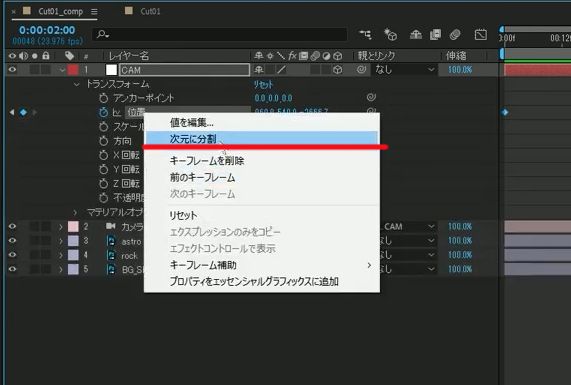Click the astro layer lavender label swatch
The width and height of the screenshot is (571, 385).
tap(73, 241)
